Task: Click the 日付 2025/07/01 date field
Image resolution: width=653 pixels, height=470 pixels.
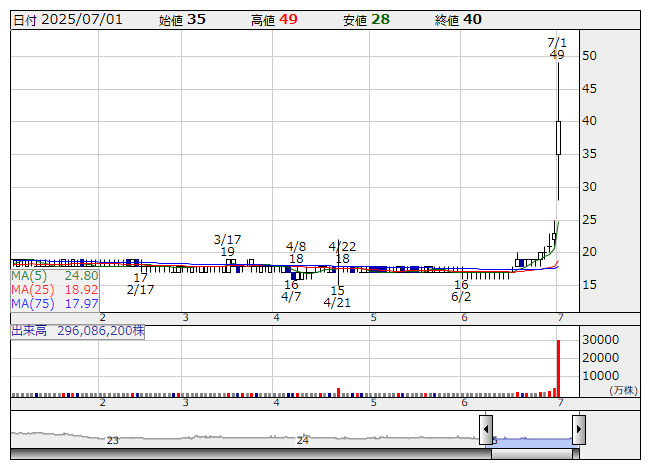Action: pyautogui.click(x=68, y=19)
